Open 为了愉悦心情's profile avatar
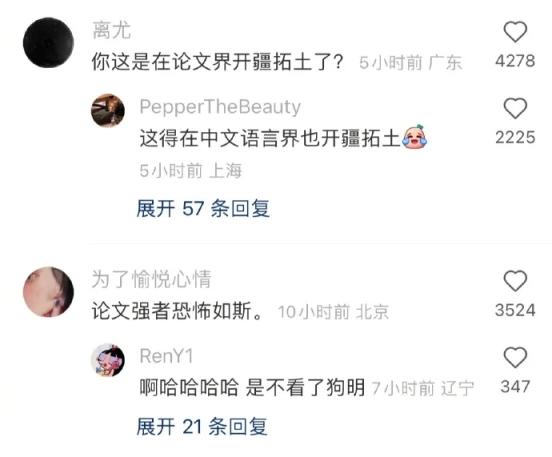The image size is (552, 457). pos(48,292)
